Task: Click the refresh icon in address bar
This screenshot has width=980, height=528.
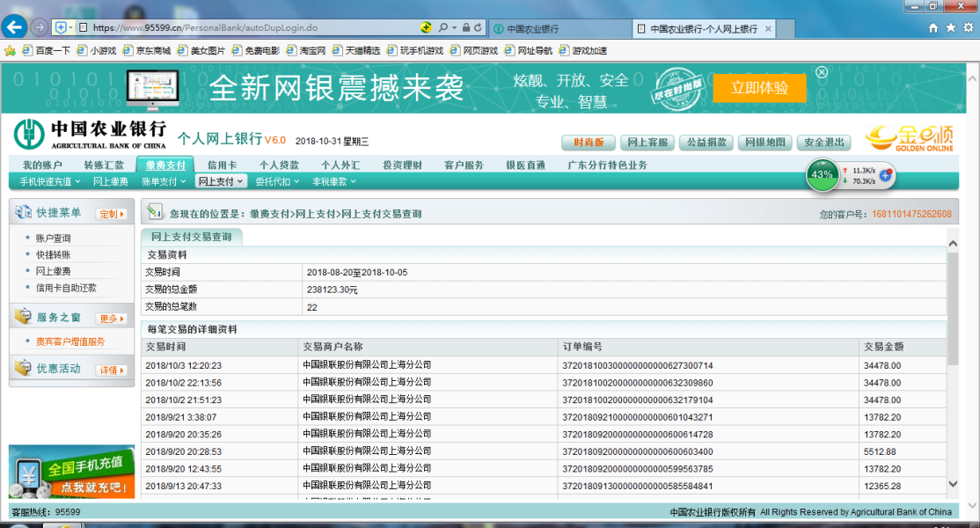Action: tap(479, 28)
